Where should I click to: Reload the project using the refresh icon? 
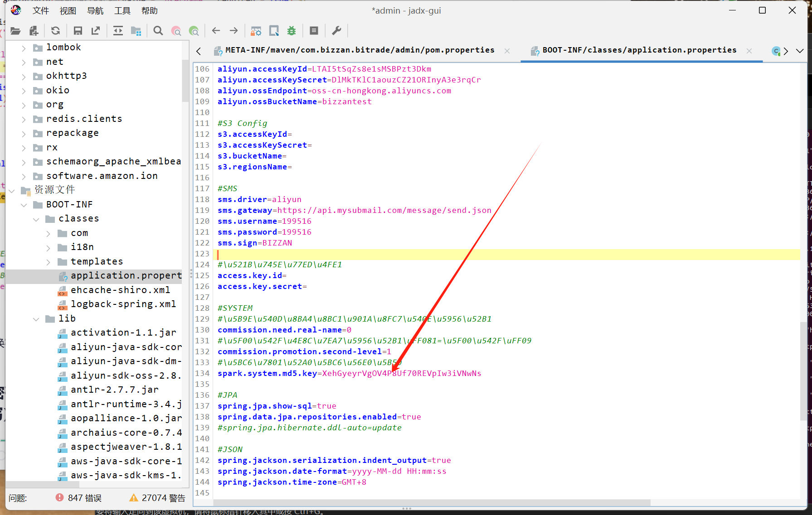56,31
